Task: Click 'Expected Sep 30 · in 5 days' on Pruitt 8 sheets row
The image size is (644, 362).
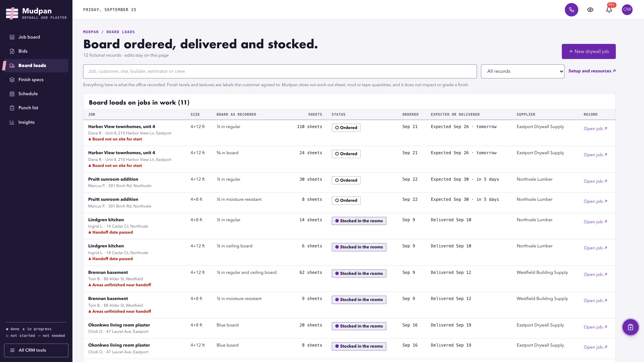Action: (x=465, y=199)
